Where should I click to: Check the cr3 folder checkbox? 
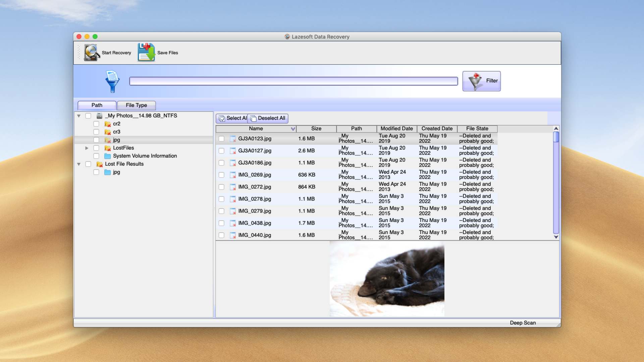pyautogui.click(x=96, y=132)
